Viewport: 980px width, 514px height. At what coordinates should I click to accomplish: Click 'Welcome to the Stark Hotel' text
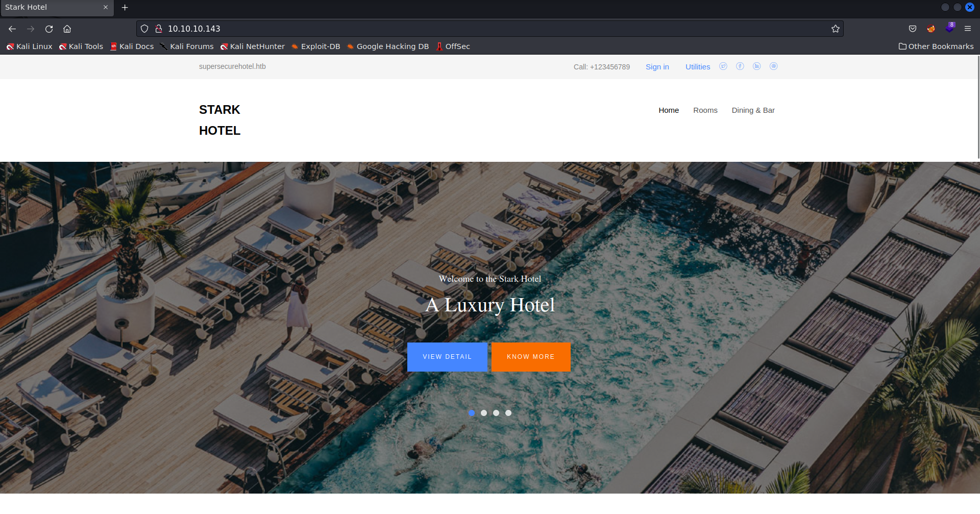[490, 279]
